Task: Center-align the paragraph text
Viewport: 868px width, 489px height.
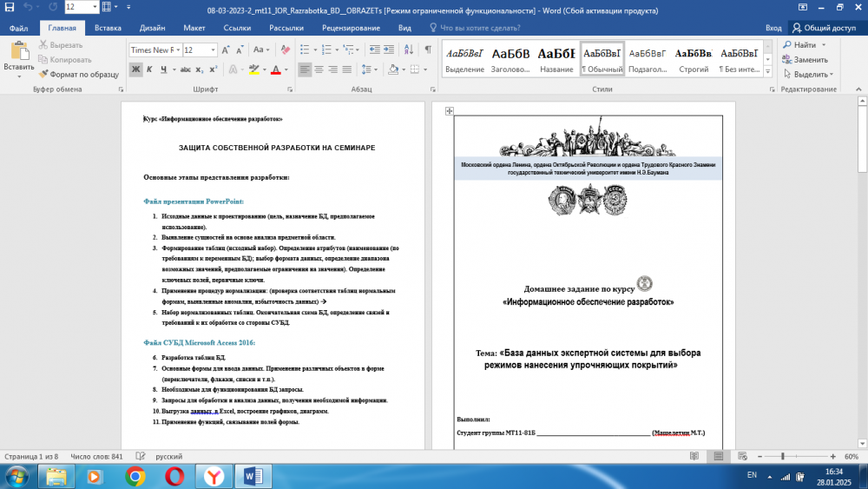Action: coord(320,69)
